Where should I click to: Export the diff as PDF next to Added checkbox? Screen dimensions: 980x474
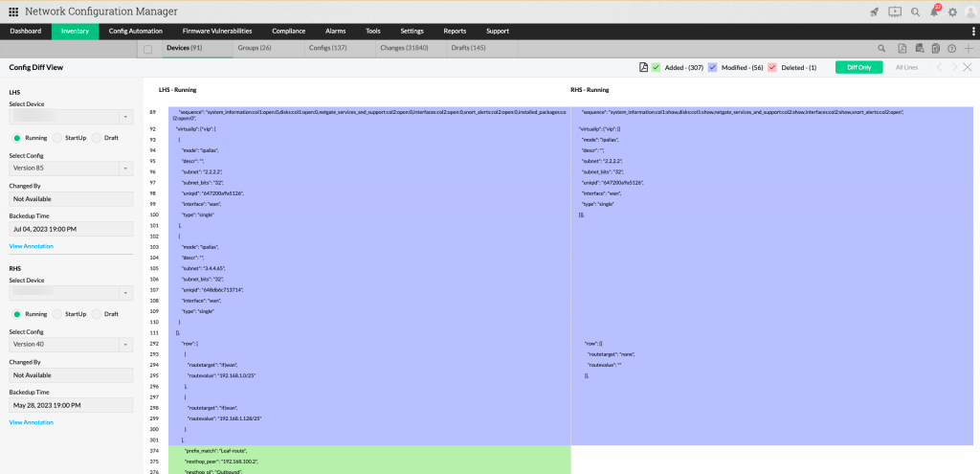[643, 67]
